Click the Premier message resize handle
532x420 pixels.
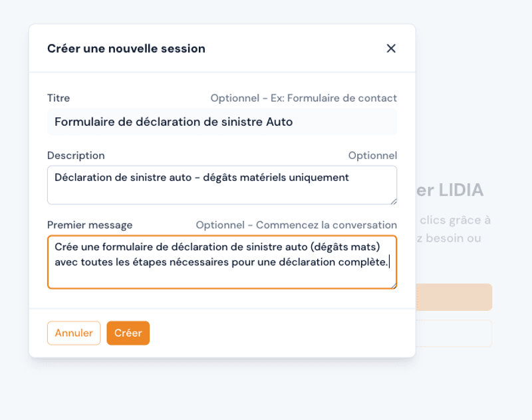point(394,285)
